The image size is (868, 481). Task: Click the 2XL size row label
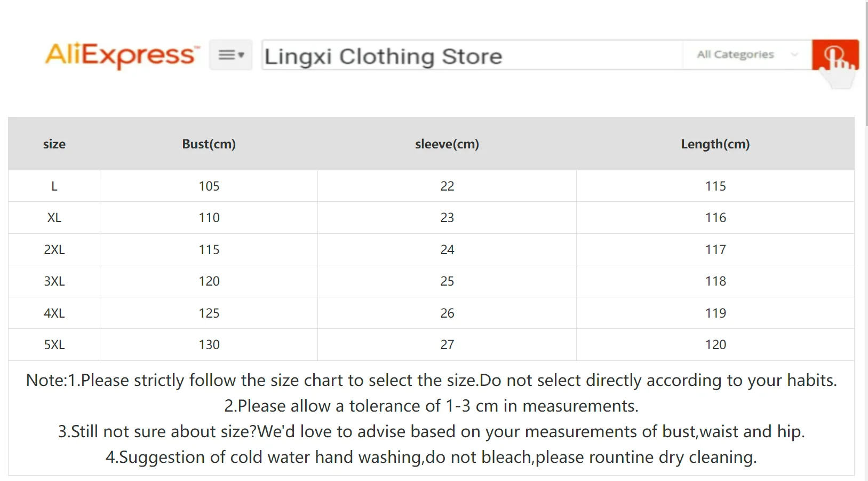tap(54, 250)
